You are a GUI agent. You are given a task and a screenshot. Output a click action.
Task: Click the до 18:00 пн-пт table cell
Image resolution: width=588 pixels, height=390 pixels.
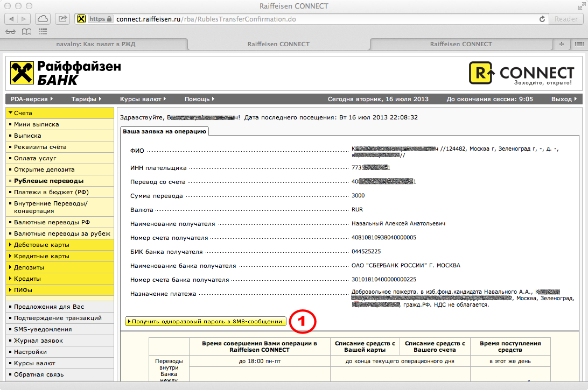[x=260, y=361]
